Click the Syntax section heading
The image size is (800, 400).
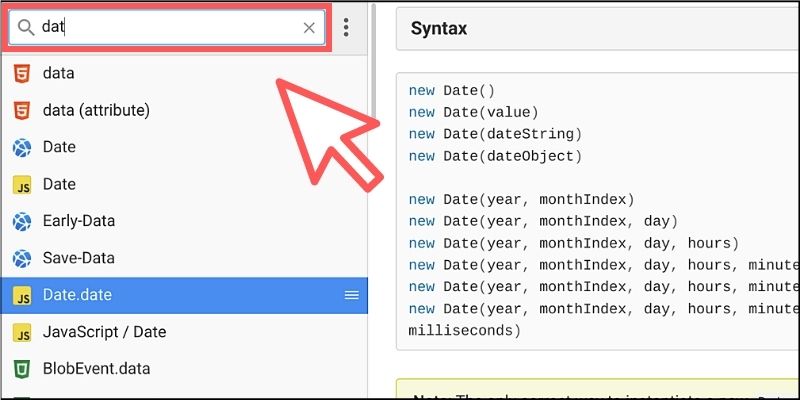pyautogui.click(x=439, y=28)
